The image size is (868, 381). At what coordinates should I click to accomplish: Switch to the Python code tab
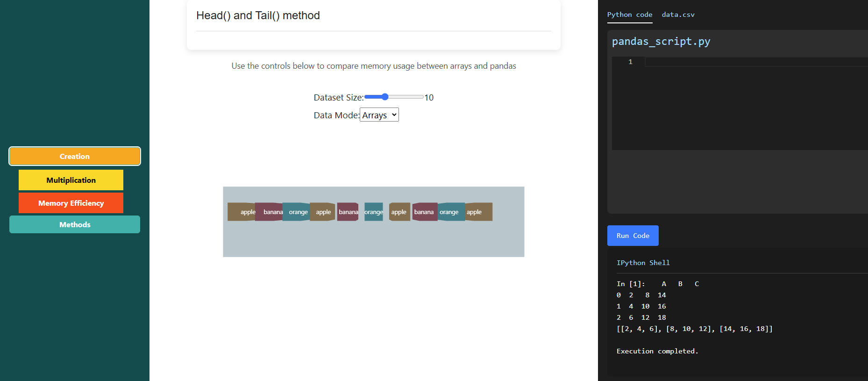pos(630,14)
